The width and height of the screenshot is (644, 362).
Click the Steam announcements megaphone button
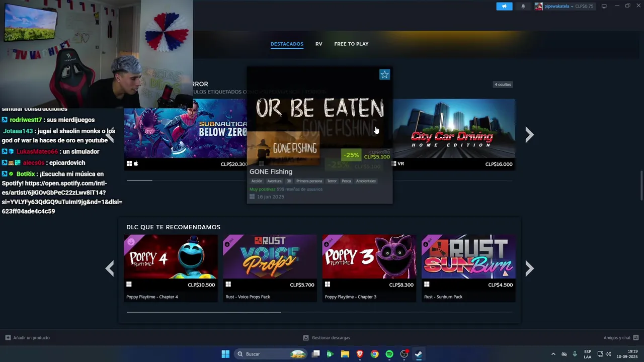[504, 6]
